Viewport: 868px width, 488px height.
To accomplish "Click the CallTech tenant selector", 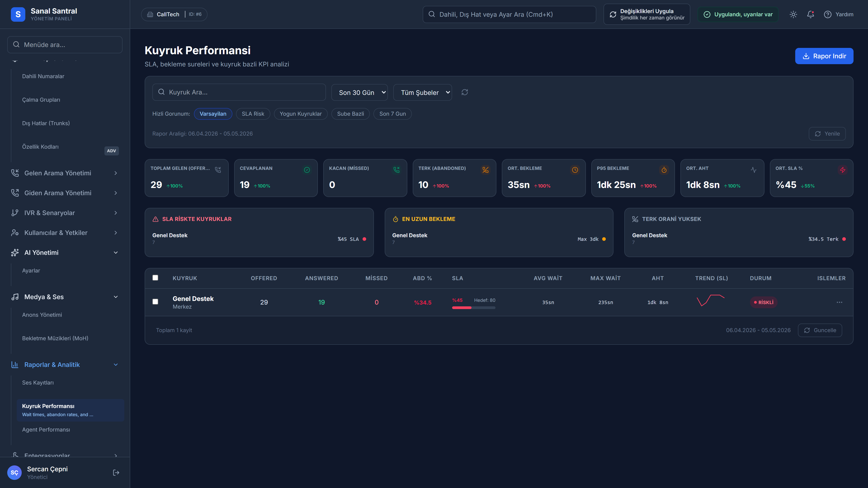I will tap(174, 14).
